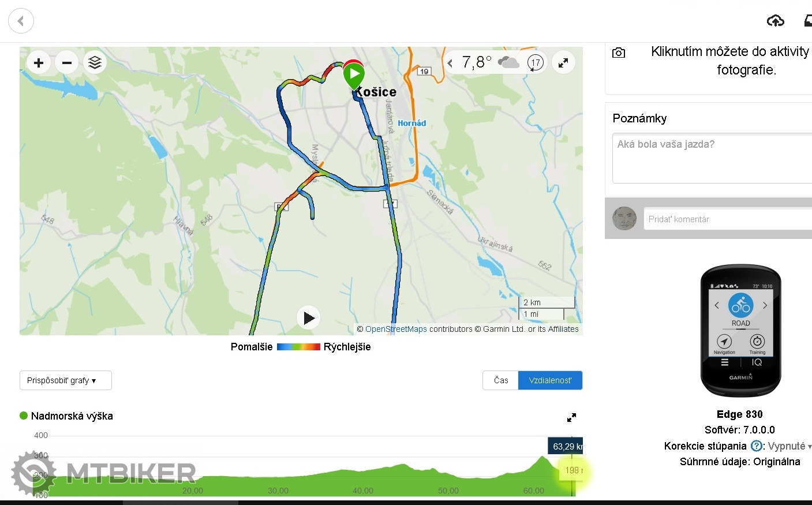The width and height of the screenshot is (812, 505).
Task: Expand the elevation chart fullscreen
Action: (571, 417)
